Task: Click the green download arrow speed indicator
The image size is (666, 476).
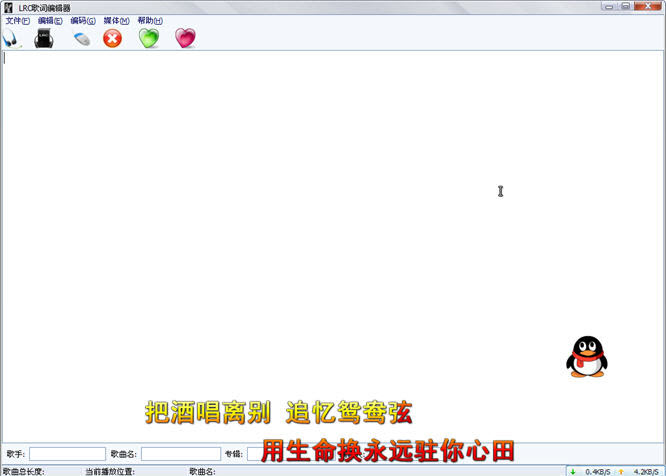Action: tap(573, 472)
